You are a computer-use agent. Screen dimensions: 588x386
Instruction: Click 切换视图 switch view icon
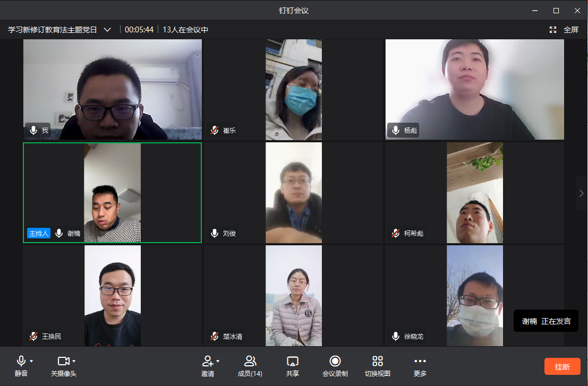coord(377,362)
